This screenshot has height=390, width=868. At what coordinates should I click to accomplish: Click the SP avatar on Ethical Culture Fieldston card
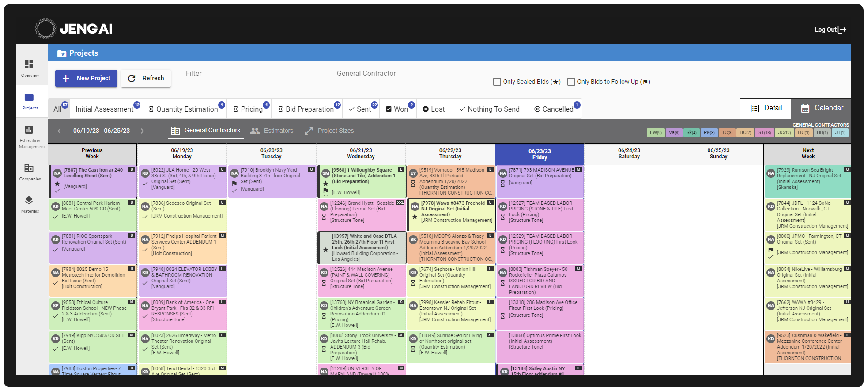click(x=56, y=306)
